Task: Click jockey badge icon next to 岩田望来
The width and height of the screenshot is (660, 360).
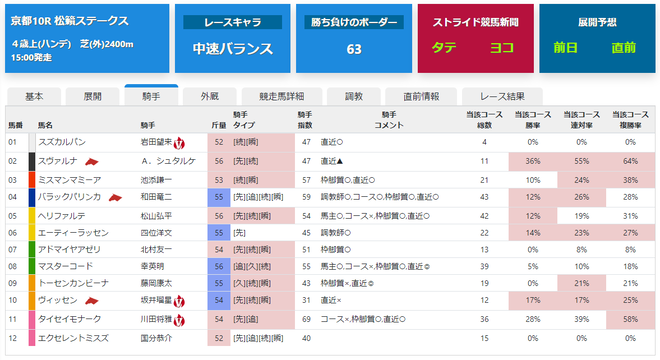Action: (179, 143)
